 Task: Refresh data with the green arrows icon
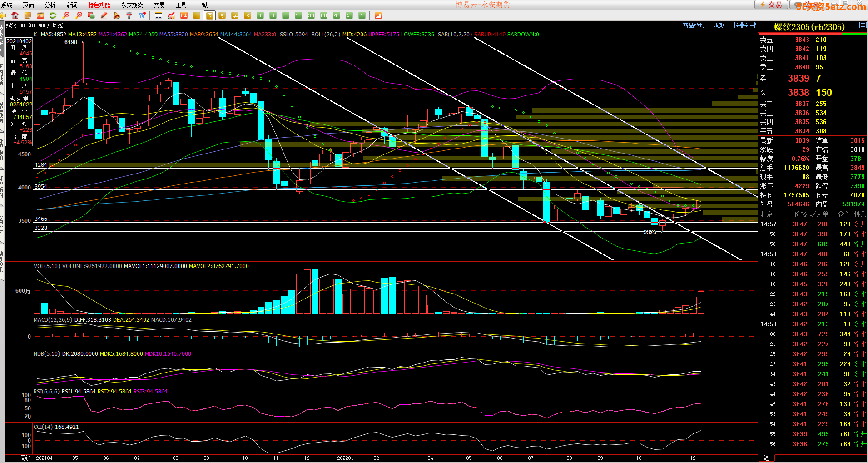pyautogui.click(x=53, y=15)
